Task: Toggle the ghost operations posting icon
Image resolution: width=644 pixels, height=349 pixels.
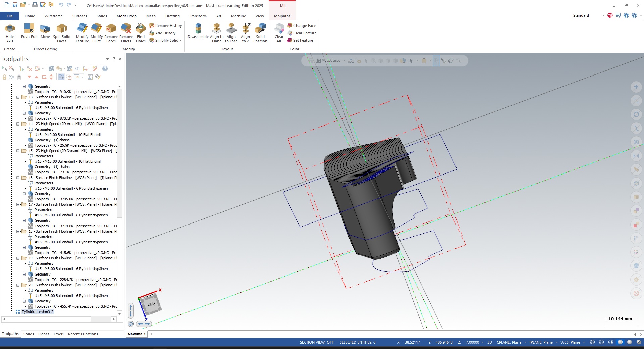Action: coord(19,77)
